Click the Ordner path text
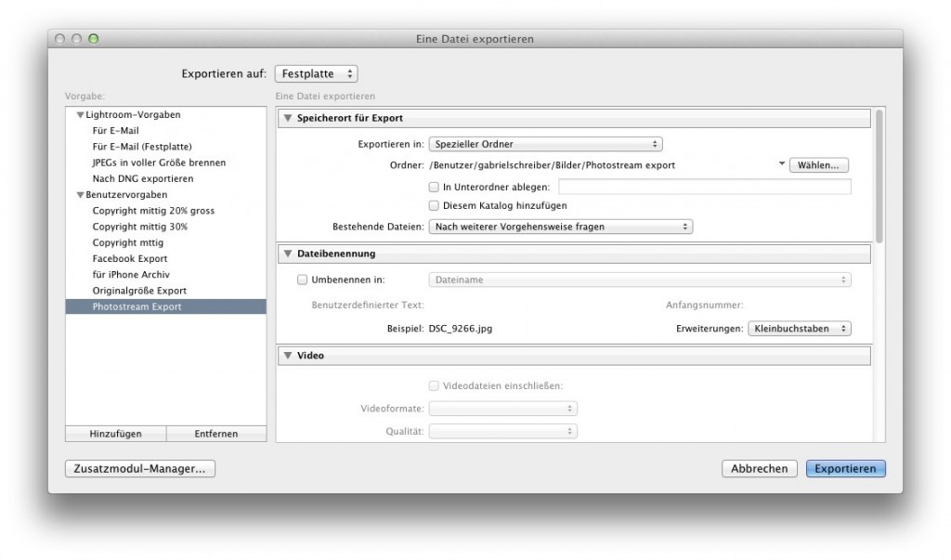The image size is (951, 560). [x=552, y=165]
